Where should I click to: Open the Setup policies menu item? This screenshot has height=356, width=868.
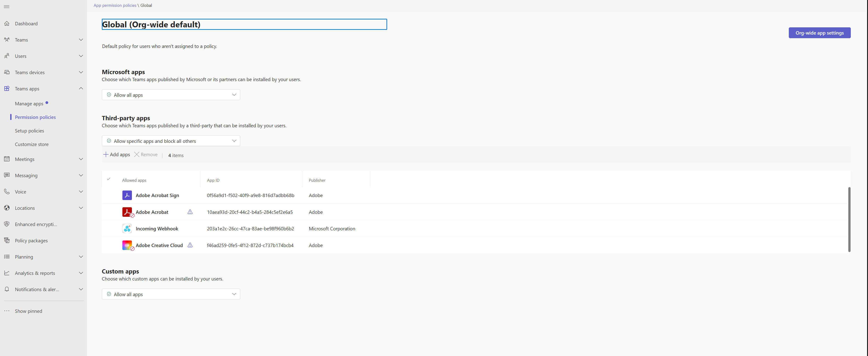[x=29, y=131]
